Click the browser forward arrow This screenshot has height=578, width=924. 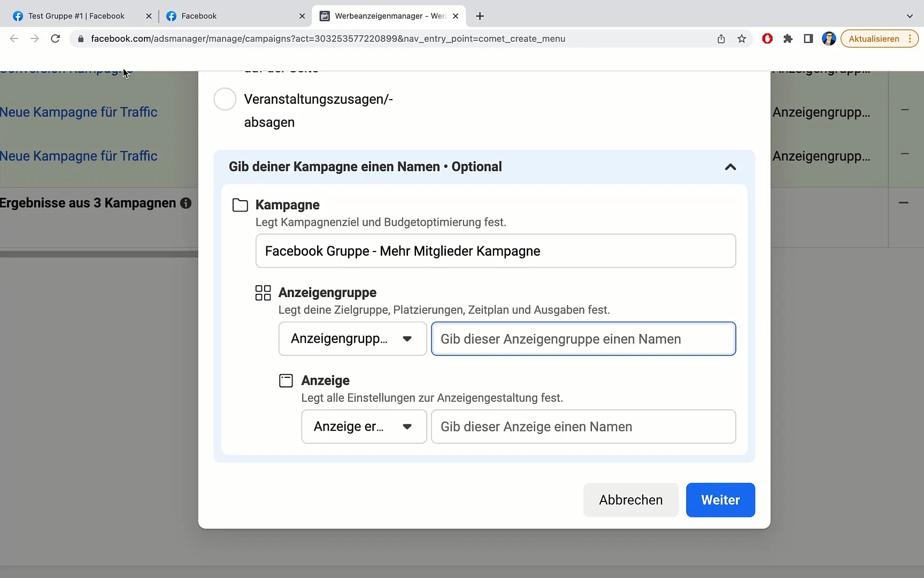tap(35, 39)
